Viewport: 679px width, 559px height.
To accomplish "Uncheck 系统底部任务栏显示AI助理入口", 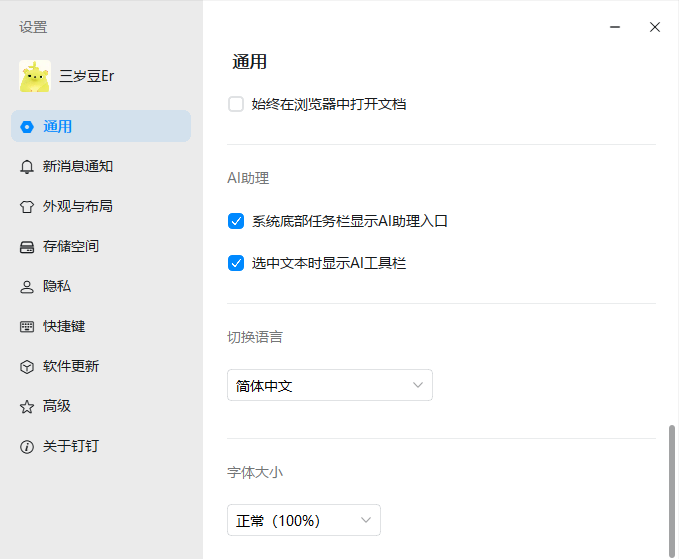I will (236, 221).
